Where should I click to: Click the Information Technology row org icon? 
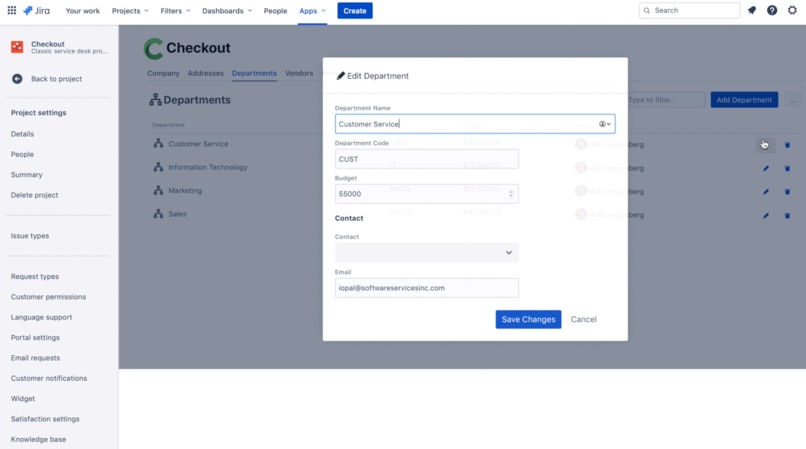(158, 167)
